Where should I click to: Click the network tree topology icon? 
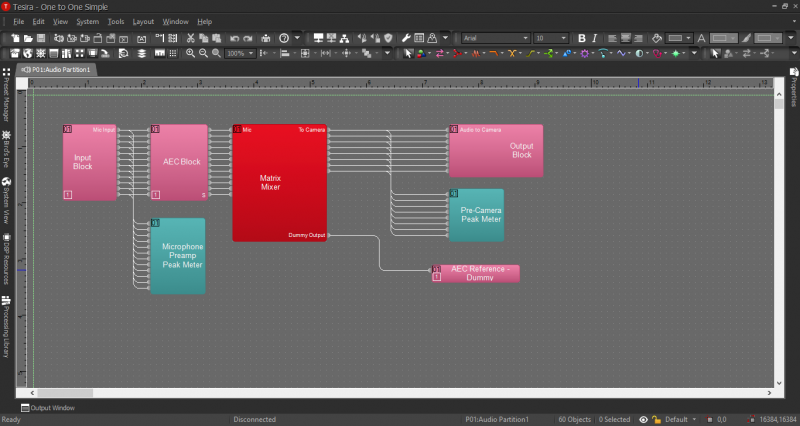344,38
